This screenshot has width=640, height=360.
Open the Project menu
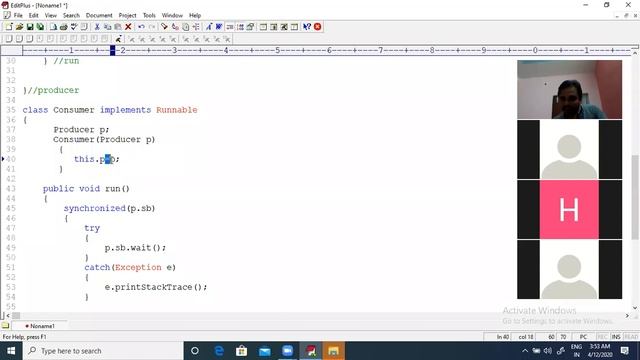tap(127, 16)
